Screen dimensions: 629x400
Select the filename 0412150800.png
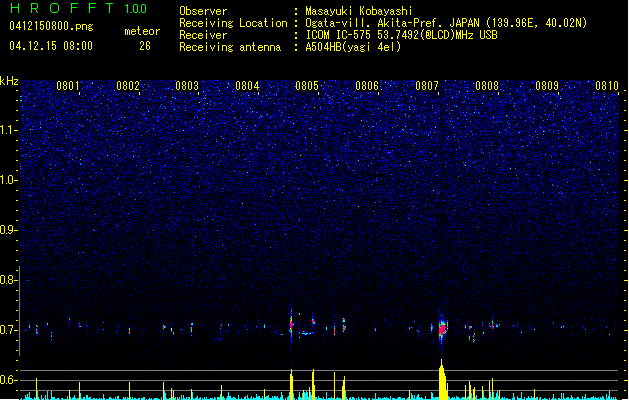(51, 27)
